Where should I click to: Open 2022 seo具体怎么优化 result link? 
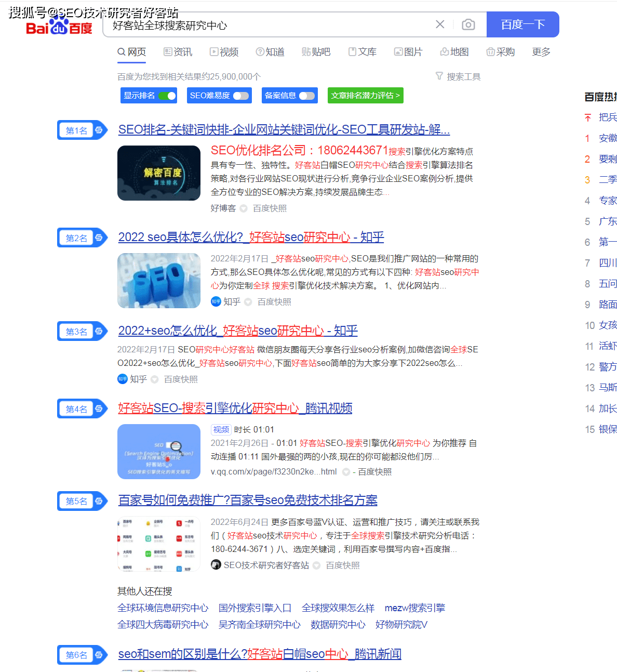(251, 237)
